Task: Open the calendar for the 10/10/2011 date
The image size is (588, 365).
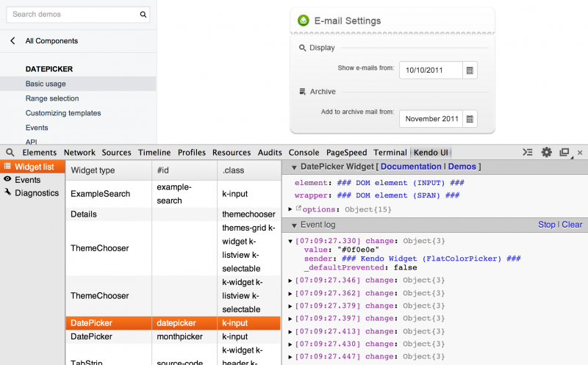Action: click(x=470, y=71)
